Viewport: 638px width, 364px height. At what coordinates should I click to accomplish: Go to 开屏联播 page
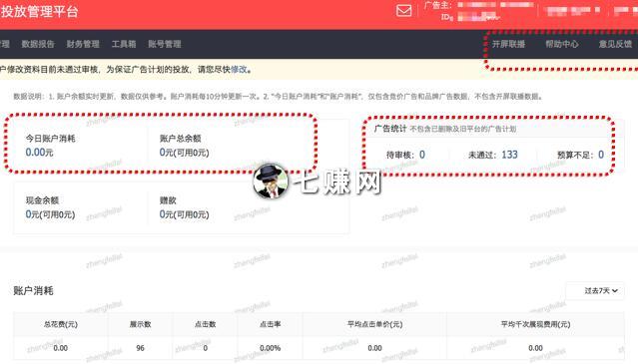click(508, 44)
